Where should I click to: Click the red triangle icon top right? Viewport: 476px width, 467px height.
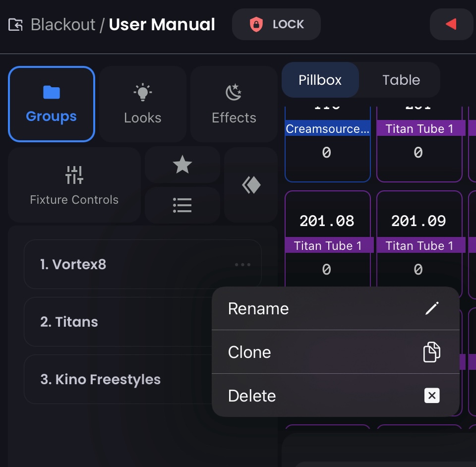point(451,24)
